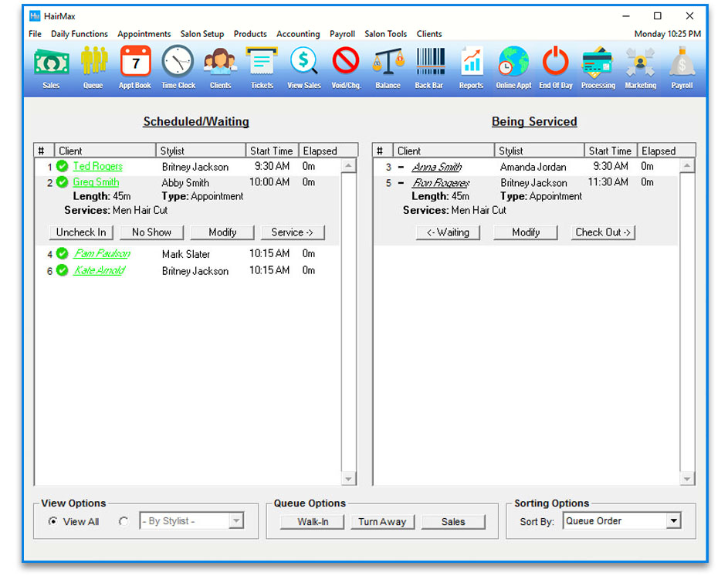Viewport: 728px width, 576px height.
Task: Open the Appt Book calendar icon
Action: tap(135, 66)
